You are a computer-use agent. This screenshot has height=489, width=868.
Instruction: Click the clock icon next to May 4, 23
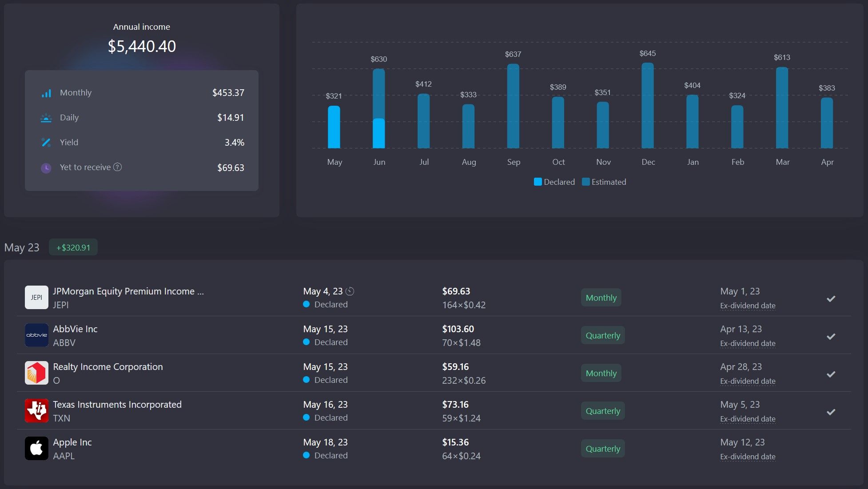[350, 291]
